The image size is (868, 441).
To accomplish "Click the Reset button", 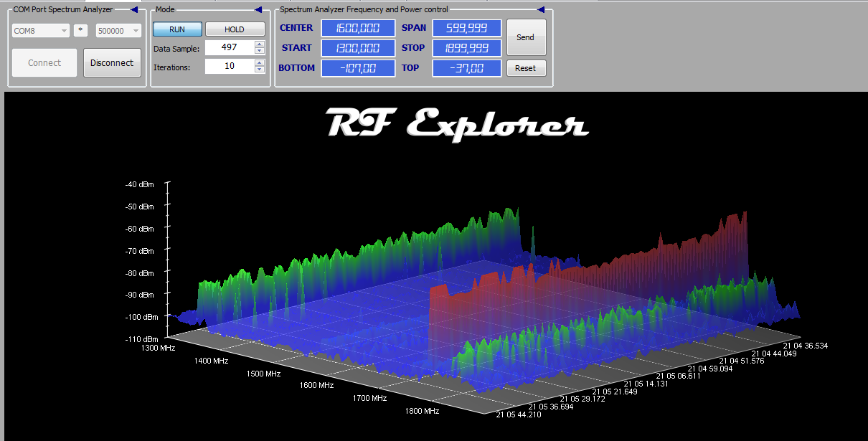I will pyautogui.click(x=526, y=68).
